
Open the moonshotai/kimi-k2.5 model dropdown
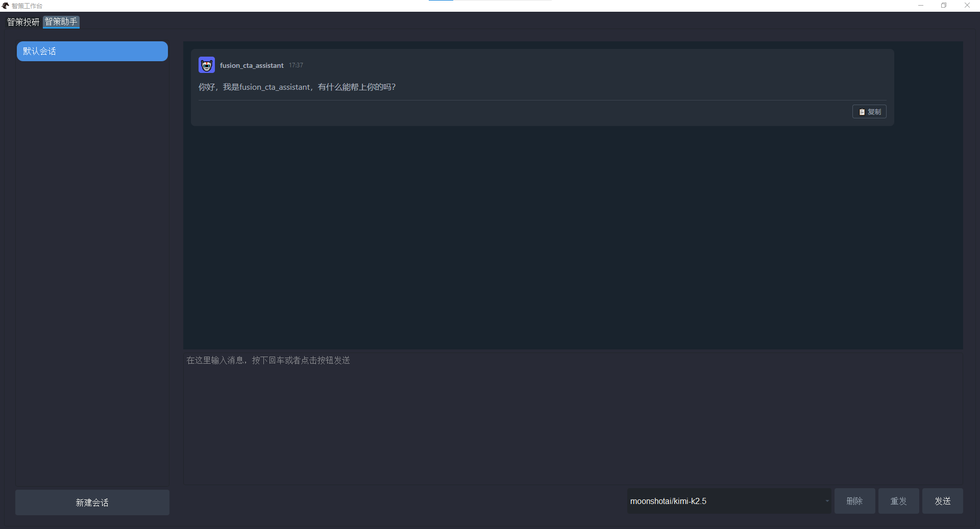729,501
